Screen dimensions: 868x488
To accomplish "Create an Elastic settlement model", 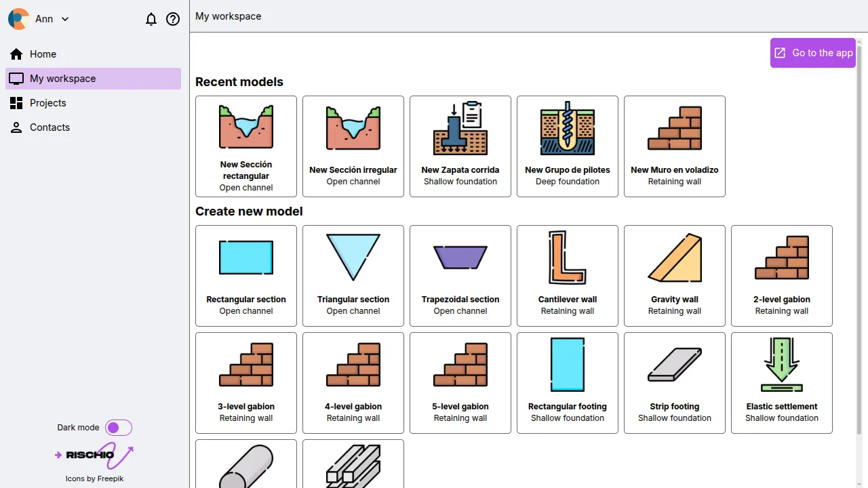I will [x=782, y=383].
